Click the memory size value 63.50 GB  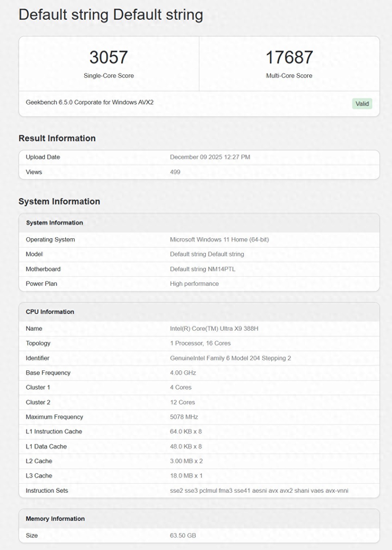(x=183, y=535)
